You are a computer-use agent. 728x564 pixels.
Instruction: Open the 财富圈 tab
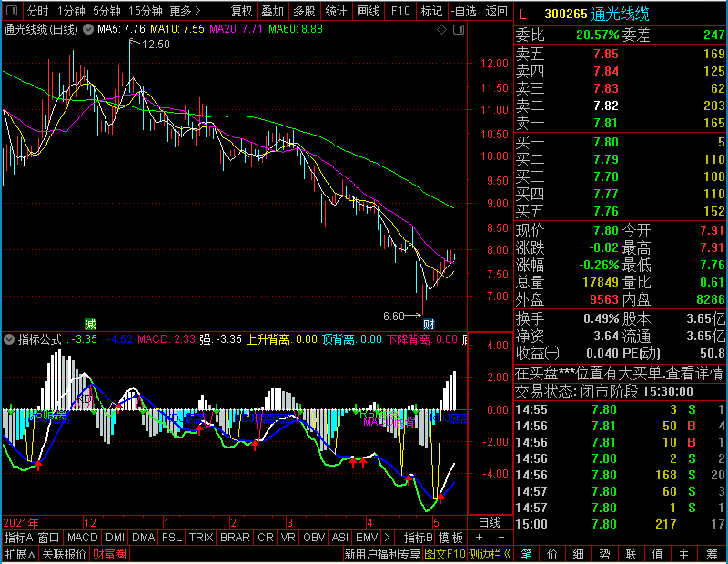pyautogui.click(x=109, y=554)
